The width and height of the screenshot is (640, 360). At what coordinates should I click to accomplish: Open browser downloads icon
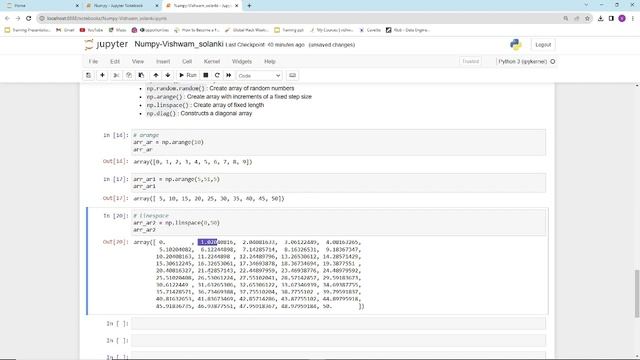(x=600, y=18)
